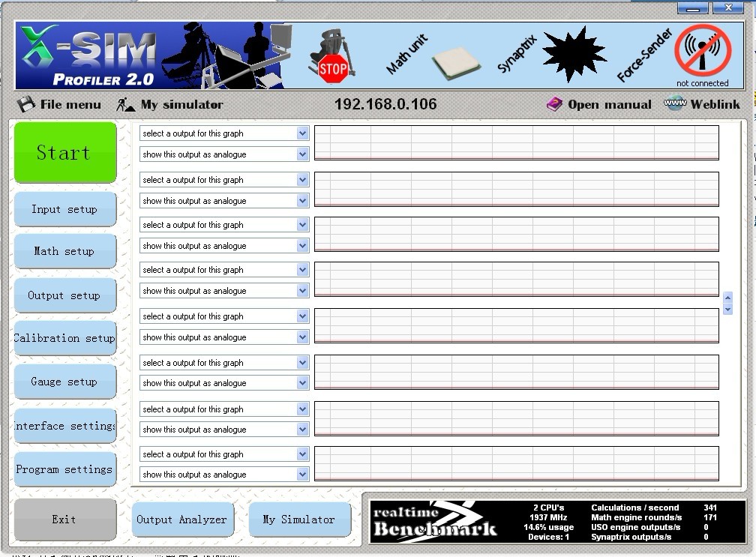Viewport: 756px width, 557px height.
Task: Click the Synaptrix black starburst icon
Action: pos(574,54)
